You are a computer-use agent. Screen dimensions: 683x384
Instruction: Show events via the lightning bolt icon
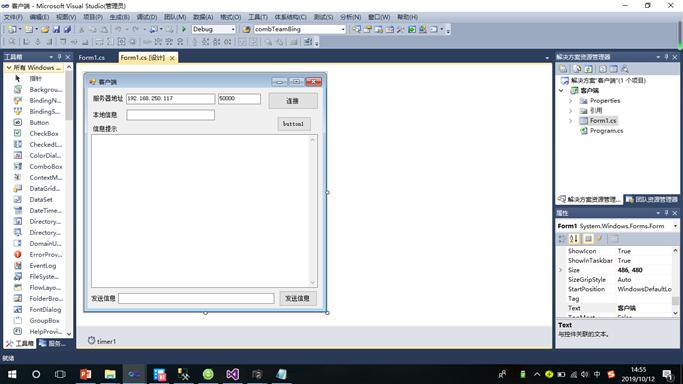pyautogui.click(x=600, y=239)
